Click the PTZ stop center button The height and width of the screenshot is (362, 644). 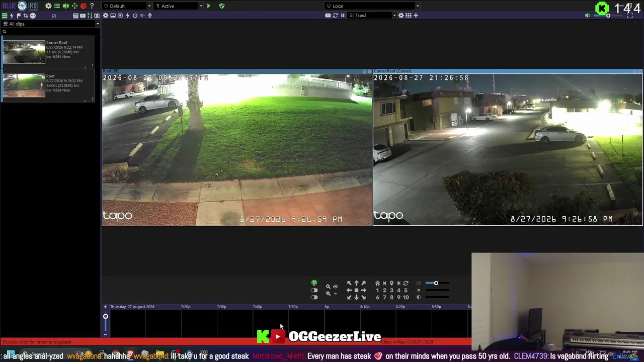pos(356,290)
